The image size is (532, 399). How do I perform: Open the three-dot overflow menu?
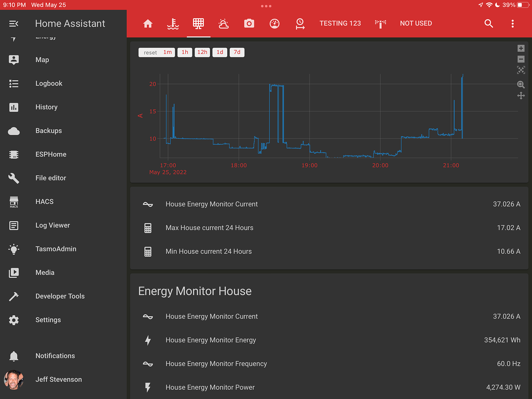pos(512,24)
